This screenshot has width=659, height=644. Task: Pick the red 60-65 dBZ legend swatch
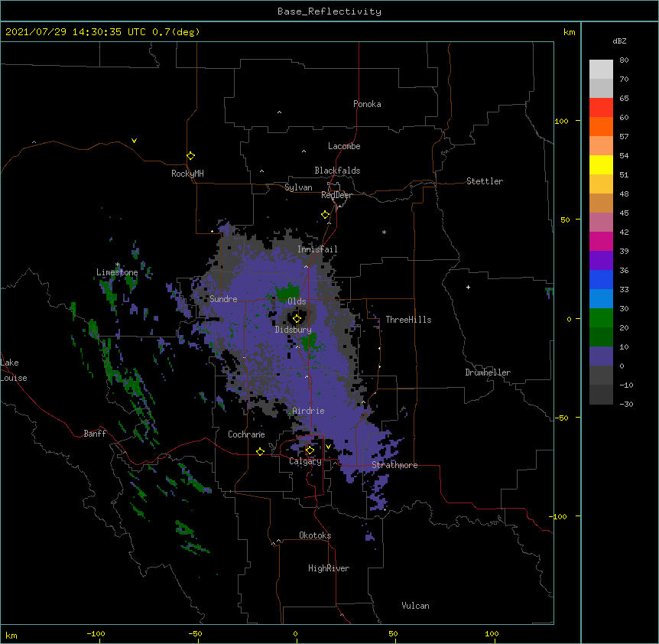coord(601,108)
